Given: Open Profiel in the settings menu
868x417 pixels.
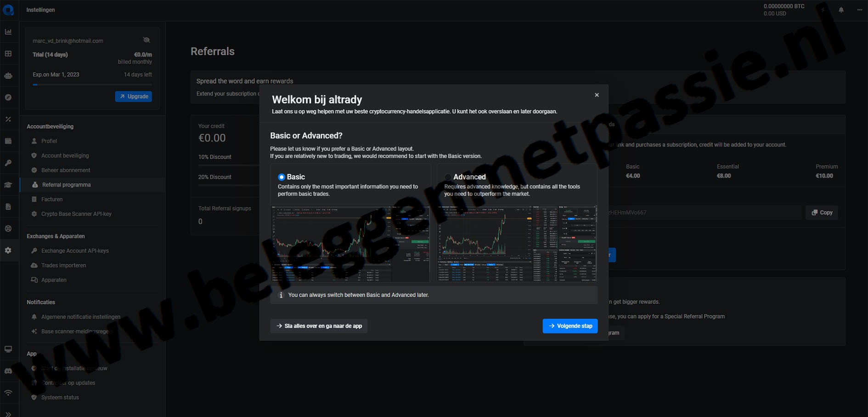Looking at the screenshot, I should [49, 141].
